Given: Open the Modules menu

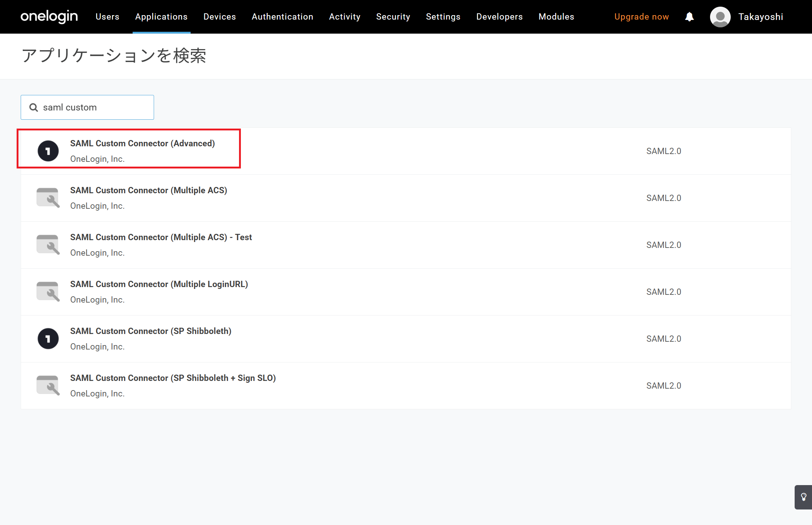Looking at the screenshot, I should click(x=556, y=17).
